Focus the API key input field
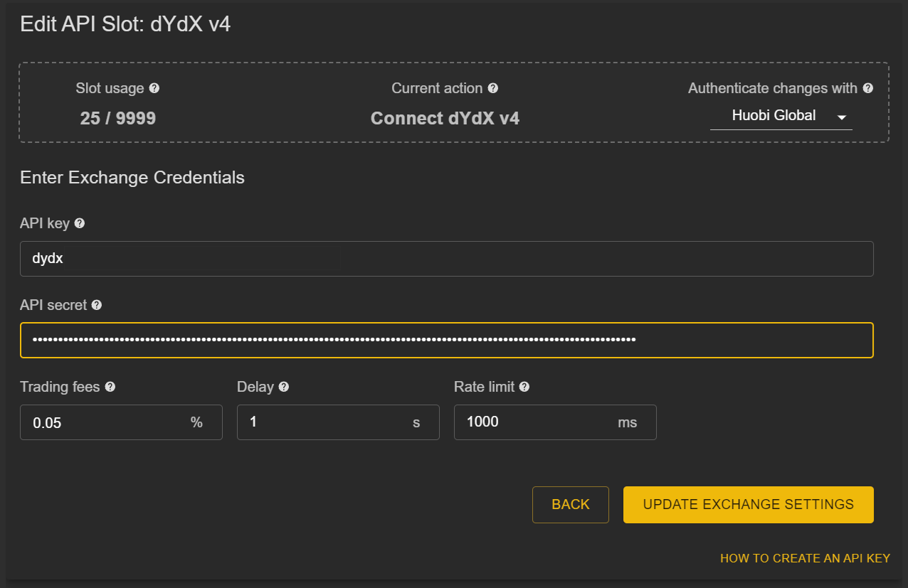Viewport: 908px width, 588px height. click(x=447, y=259)
